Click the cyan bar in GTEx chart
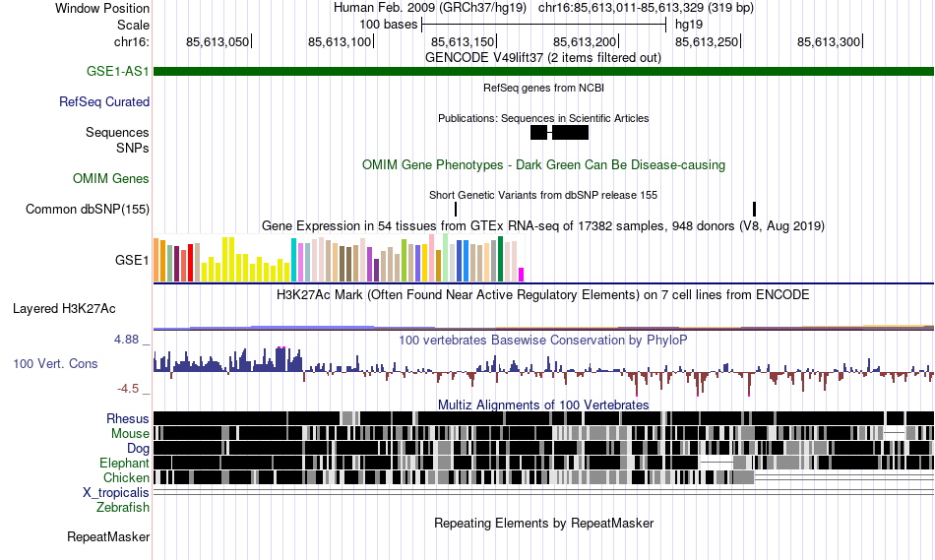Image resolution: width=935 pixels, height=560 pixels. point(293,260)
